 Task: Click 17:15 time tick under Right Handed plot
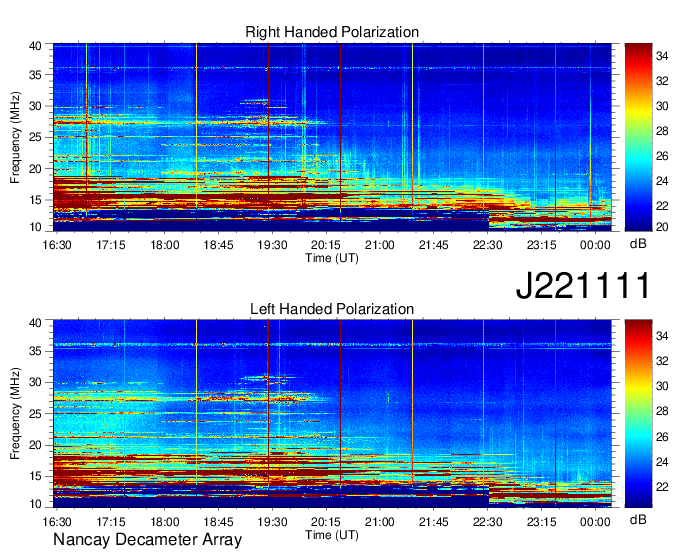click(x=111, y=245)
